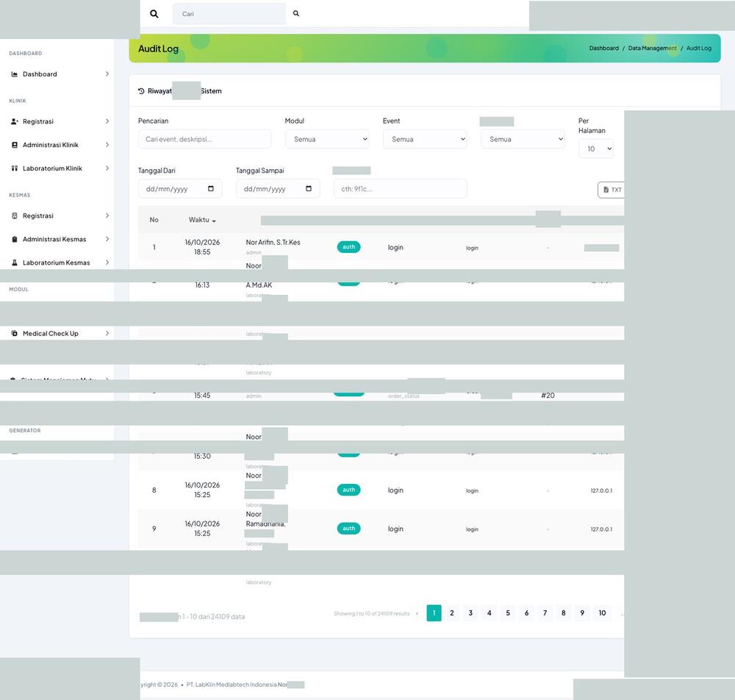Click the Tanggal Dari date field

(180, 188)
